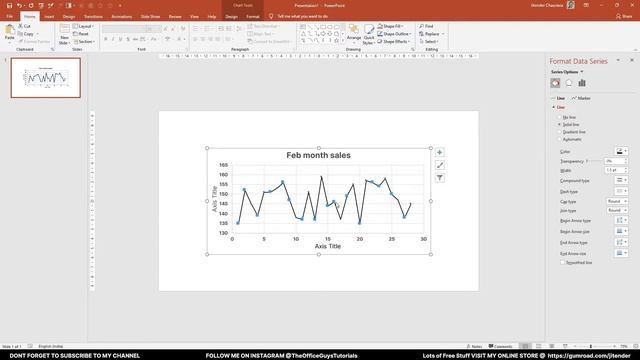Open the Series Options dropdown
Image resolution: width=640 pixels, height=360 pixels.
[567, 72]
